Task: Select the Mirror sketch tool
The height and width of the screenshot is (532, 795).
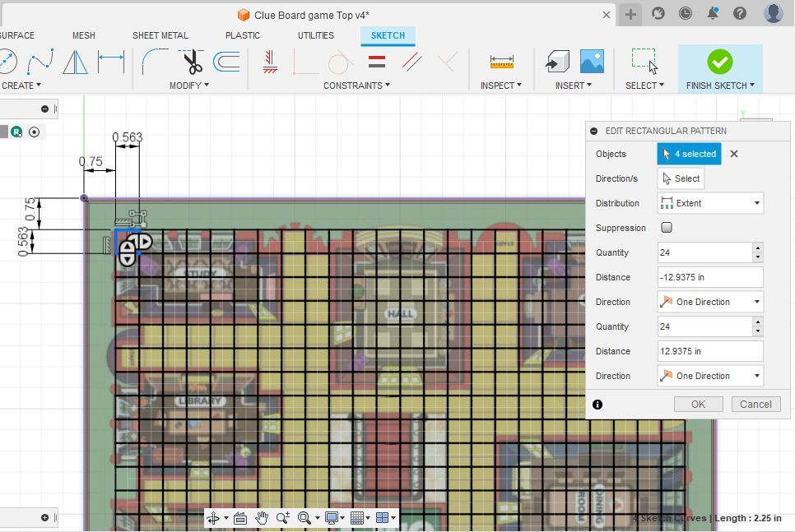Action: (x=75, y=62)
